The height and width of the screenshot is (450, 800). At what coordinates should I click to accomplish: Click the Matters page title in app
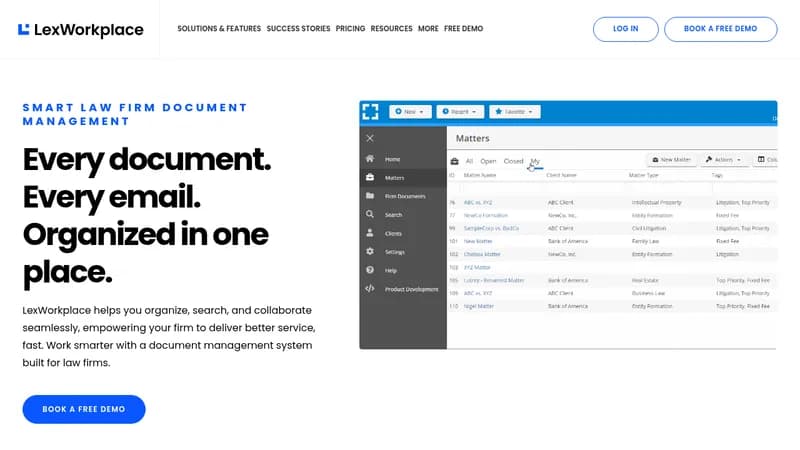pos(472,138)
